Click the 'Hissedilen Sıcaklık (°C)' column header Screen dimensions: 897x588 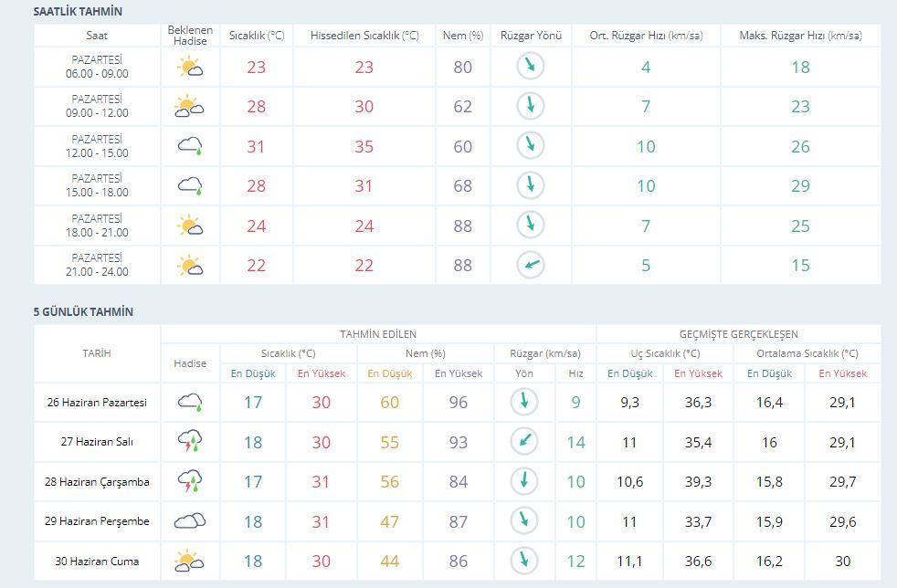coord(364,36)
